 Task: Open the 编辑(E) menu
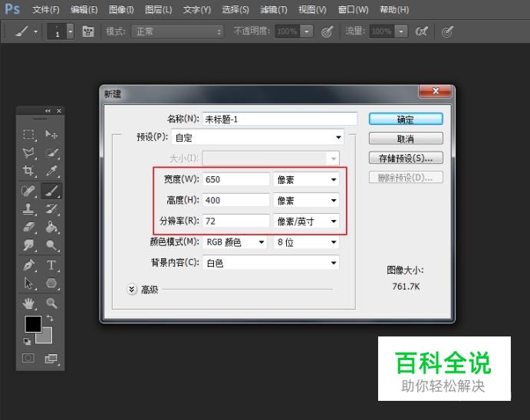[84, 9]
